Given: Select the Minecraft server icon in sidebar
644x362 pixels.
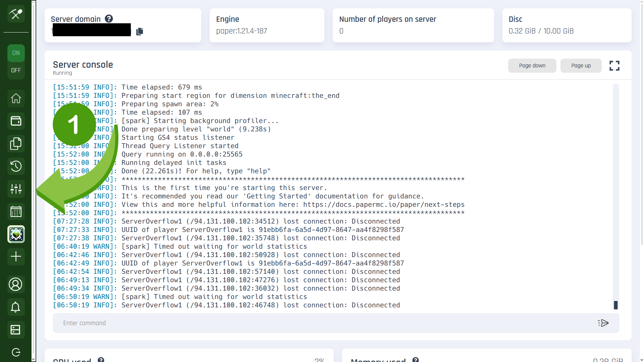Looking at the screenshot, I should 16,234.
